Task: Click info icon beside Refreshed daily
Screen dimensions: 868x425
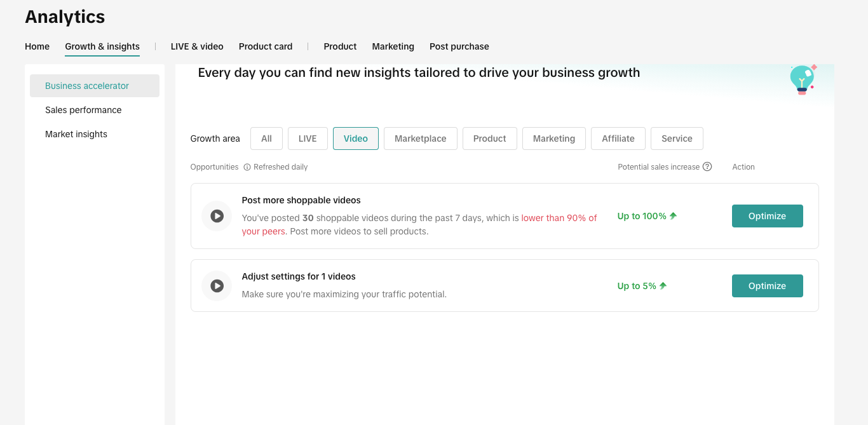Action: pyautogui.click(x=247, y=167)
